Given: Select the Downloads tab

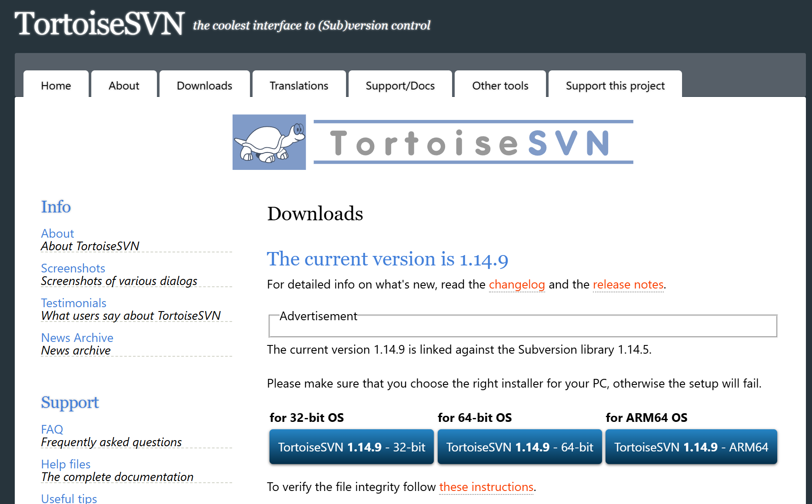Looking at the screenshot, I should coord(204,85).
